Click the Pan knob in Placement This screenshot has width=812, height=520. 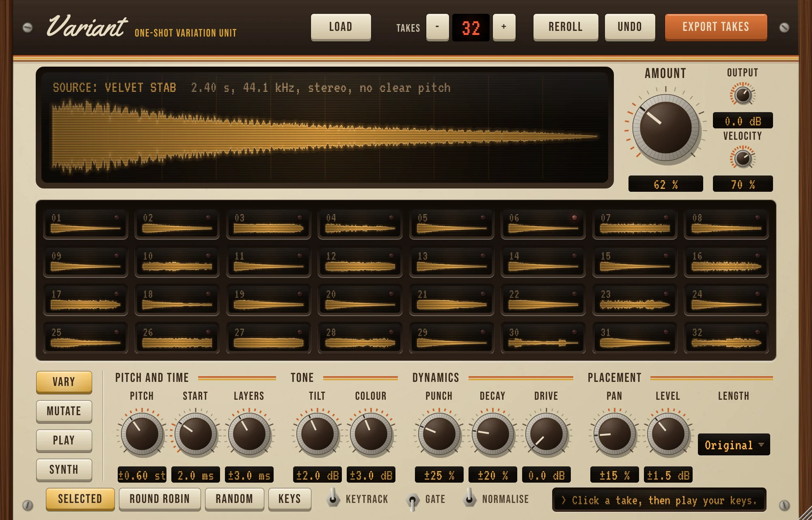tap(614, 434)
